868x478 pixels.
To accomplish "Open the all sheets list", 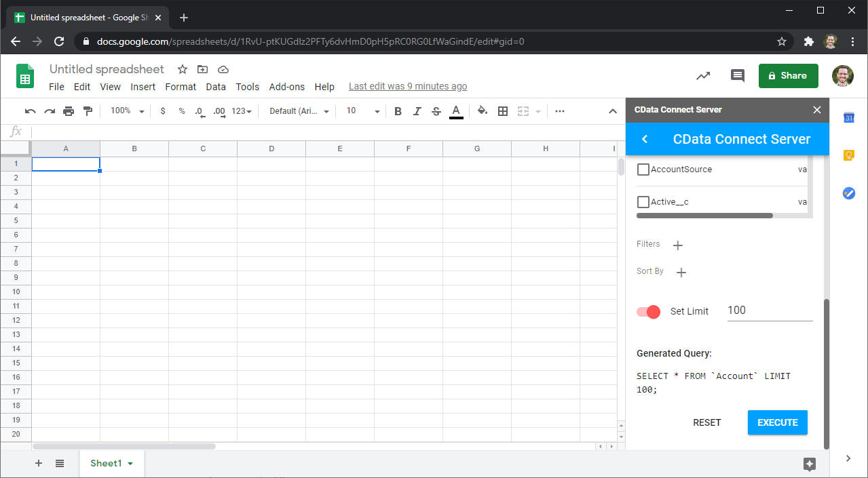I will click(60, 463).
